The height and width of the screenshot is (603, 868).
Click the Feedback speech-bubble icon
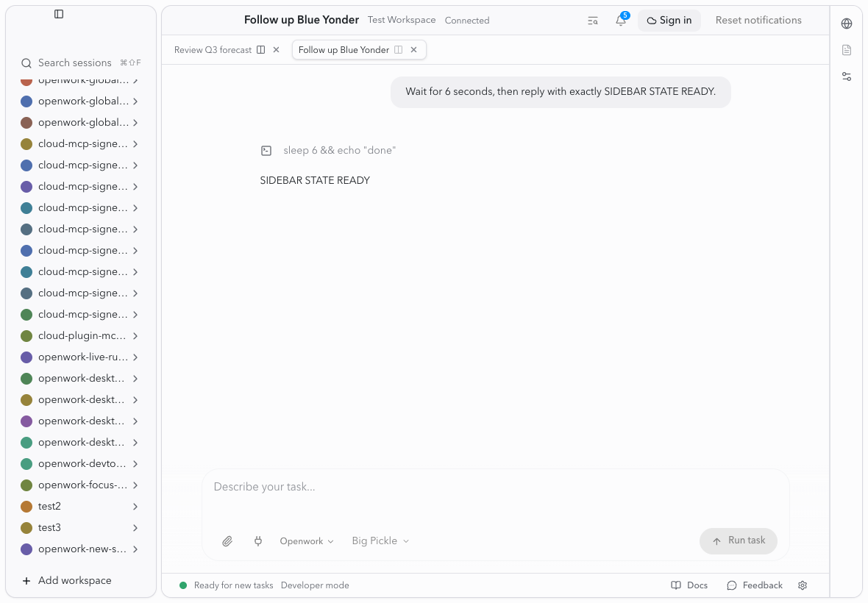click(x=732, y=585)
